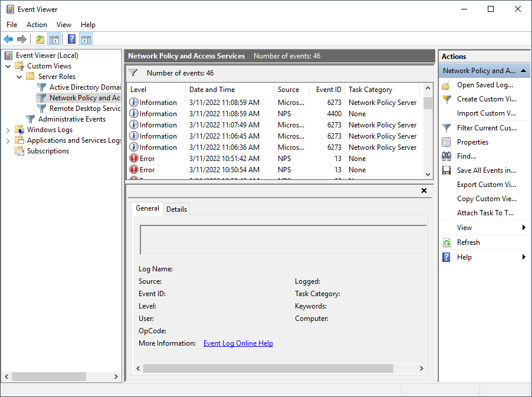Screen dimensions: 532x397
Task: Click the Save All Events disk icon
Action: (x=446, y=170)
